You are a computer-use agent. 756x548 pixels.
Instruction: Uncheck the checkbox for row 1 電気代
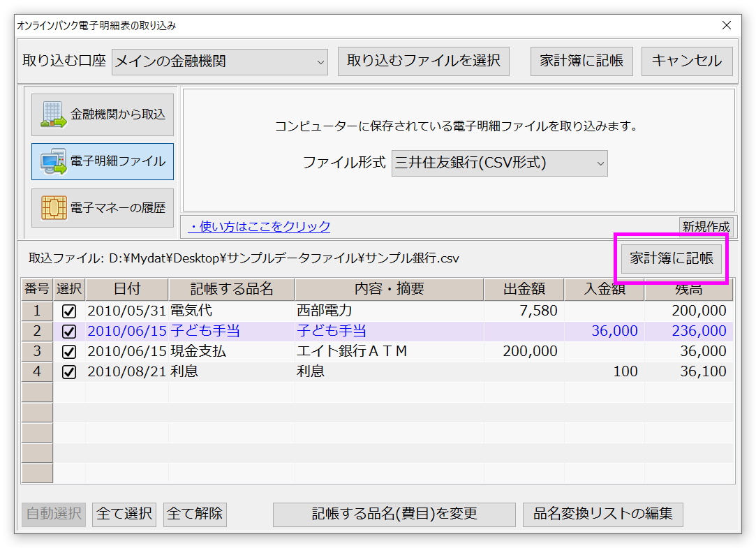[69, 311]
